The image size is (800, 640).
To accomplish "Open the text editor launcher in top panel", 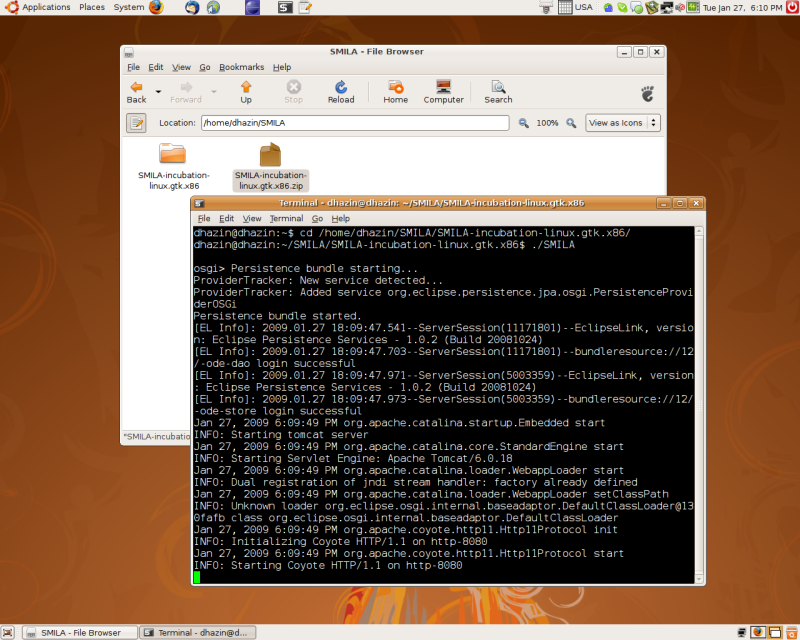I will (x=305, y=7).
